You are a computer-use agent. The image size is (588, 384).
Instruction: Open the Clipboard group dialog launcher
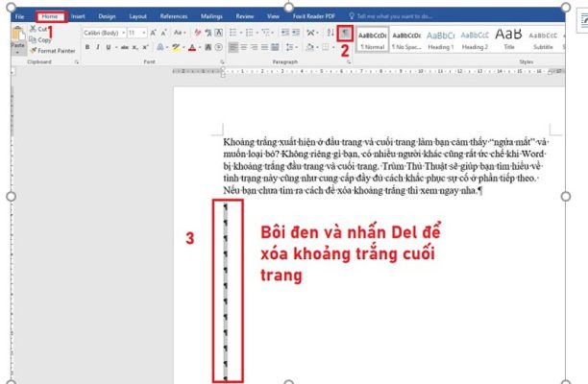[x=77, y=62]
